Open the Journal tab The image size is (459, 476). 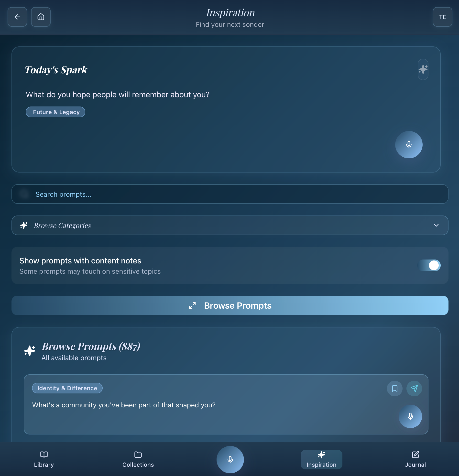(415, 459)
